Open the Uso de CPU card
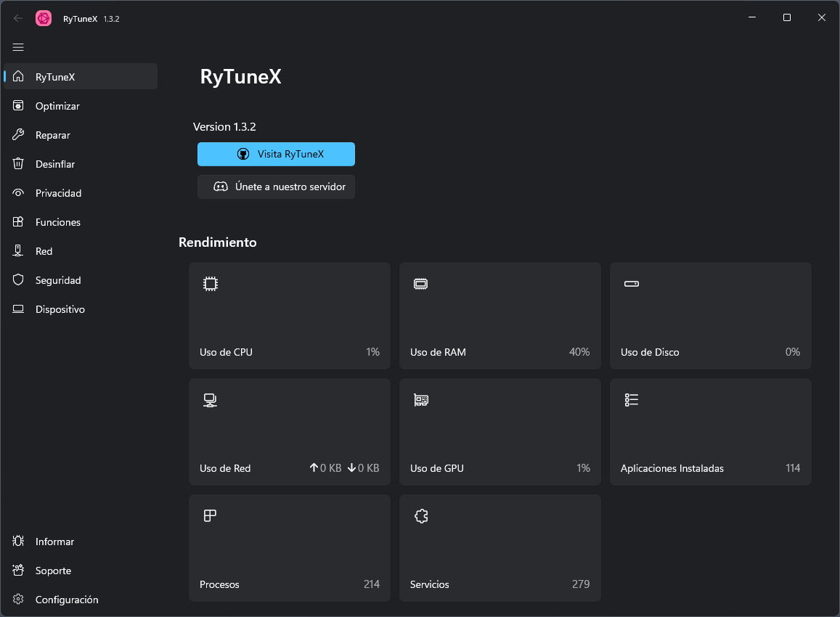Screen dimensions: 840x617 pos(289,316)
